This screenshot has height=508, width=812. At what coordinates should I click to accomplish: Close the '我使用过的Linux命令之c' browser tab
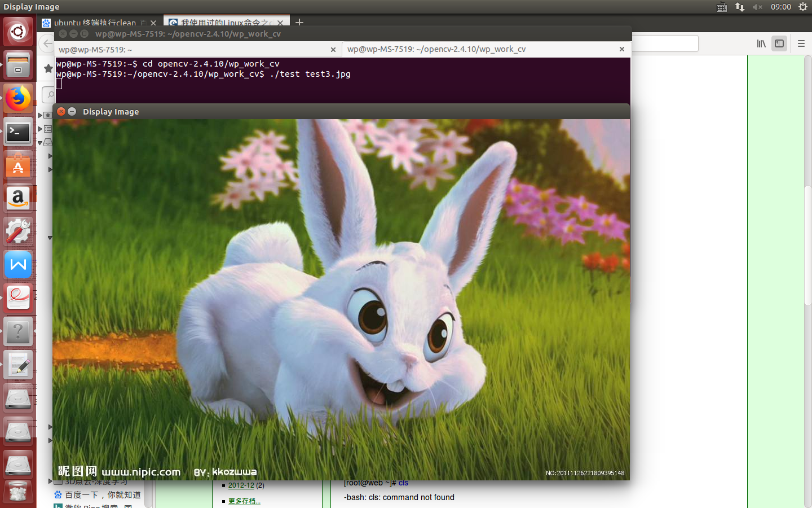280,23
